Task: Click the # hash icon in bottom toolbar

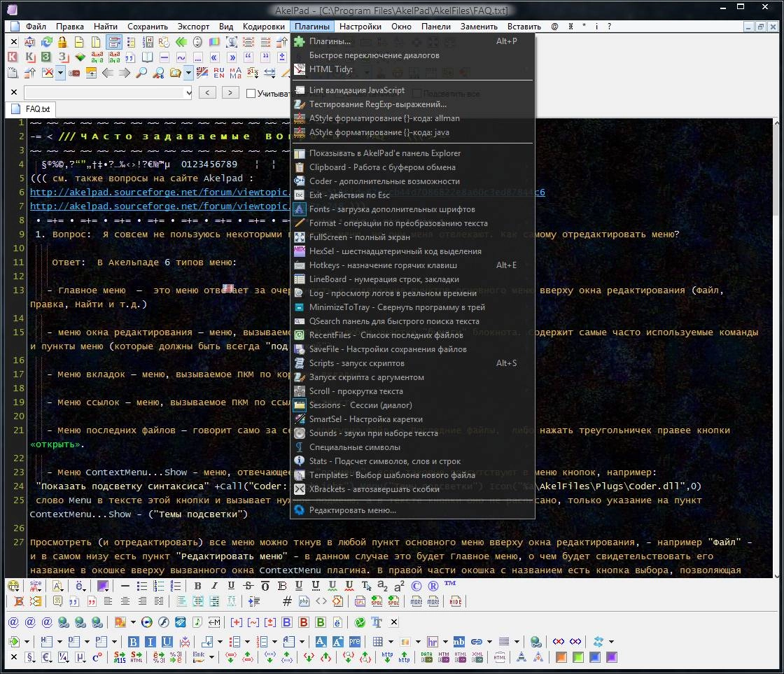Action: 287,601
